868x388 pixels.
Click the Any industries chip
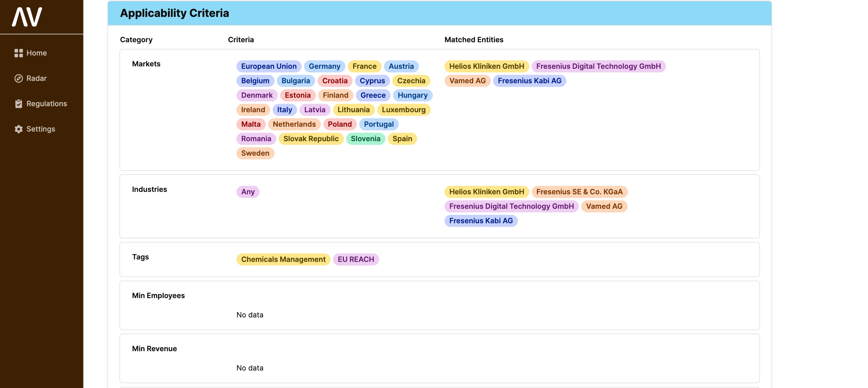click(248, 192)
